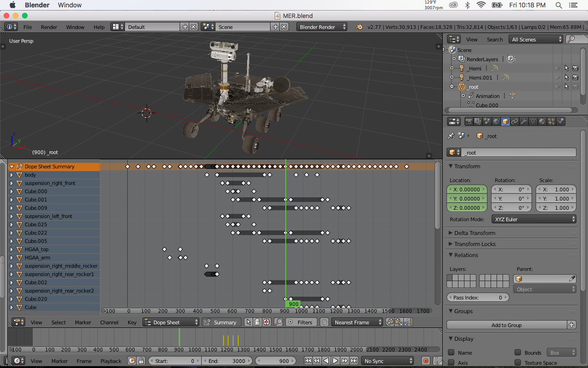Click the Blender logo icon in info header

pyautogui.click(x=359, y=27)
